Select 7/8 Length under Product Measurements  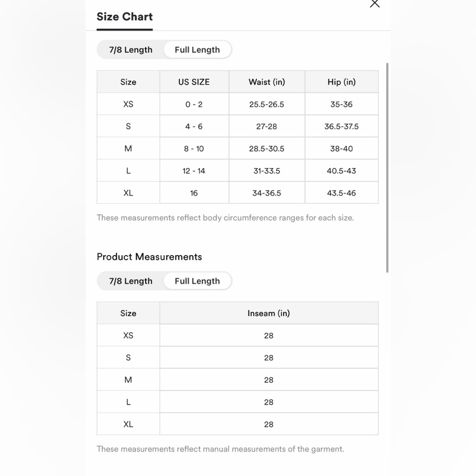click(x=131, y=281)
